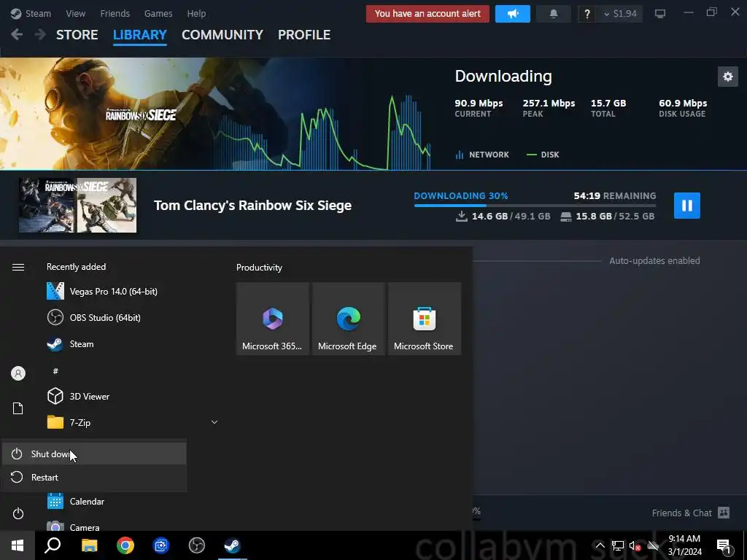Open the Games menu

tap(158, 14)
